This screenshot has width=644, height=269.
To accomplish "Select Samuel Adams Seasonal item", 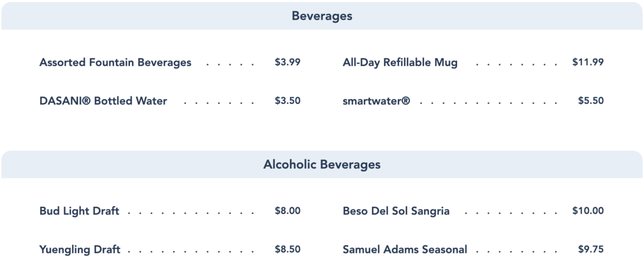I will point(405,249).
